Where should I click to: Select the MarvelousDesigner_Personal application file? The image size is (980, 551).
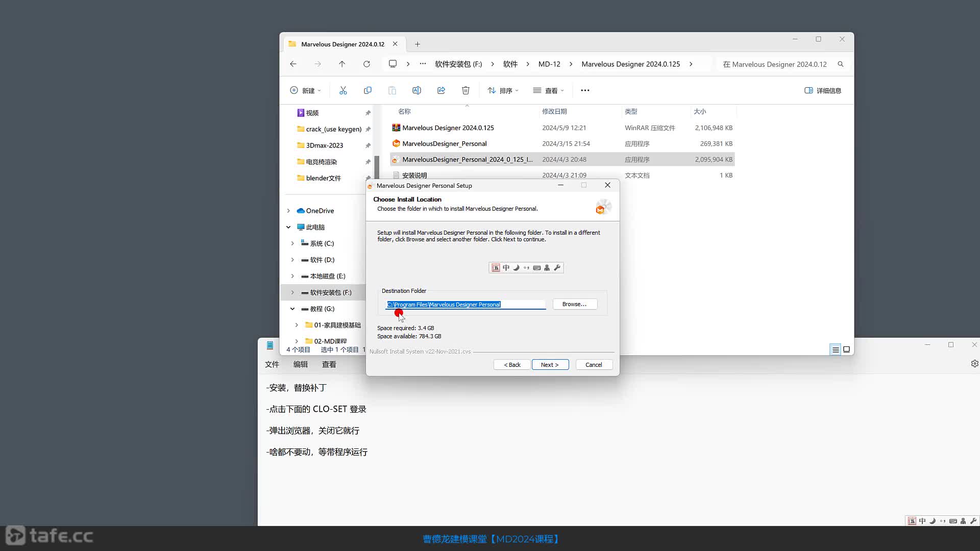tap(562, 143)
